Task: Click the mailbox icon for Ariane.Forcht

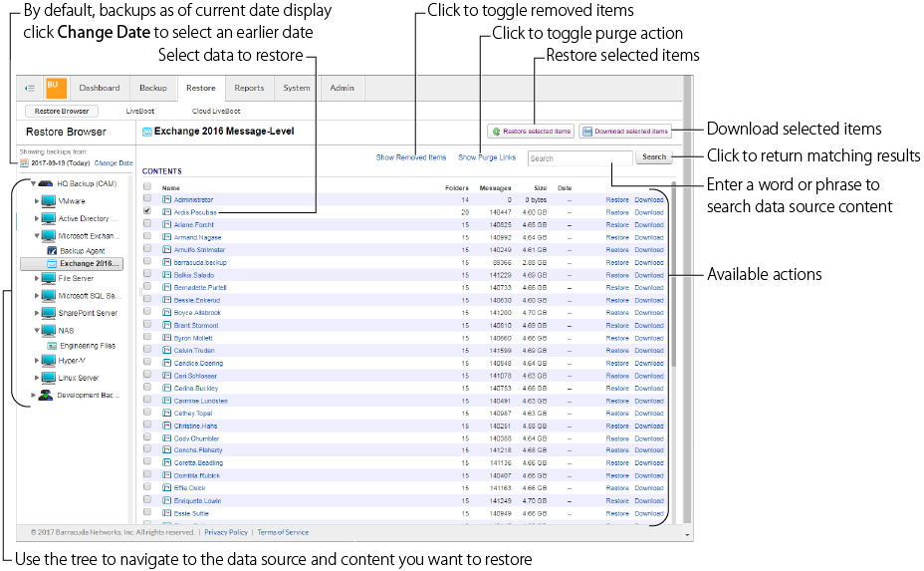Action: 166,225
